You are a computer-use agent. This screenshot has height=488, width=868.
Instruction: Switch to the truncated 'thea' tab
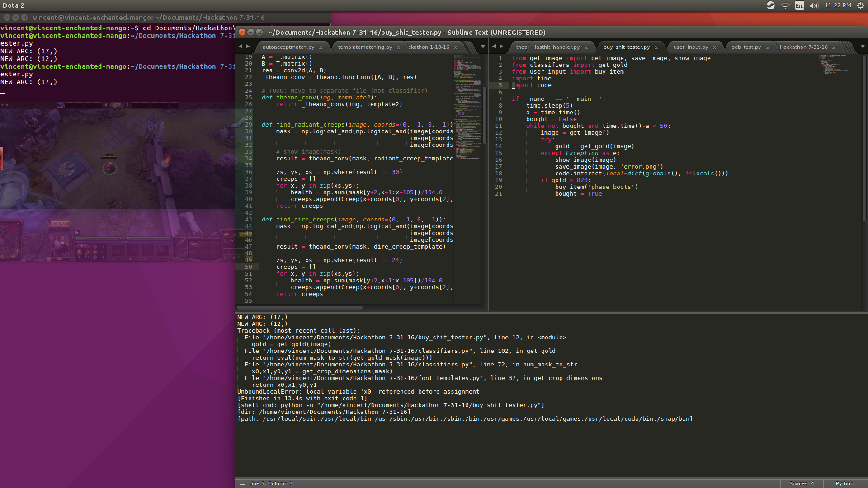(x=522, y=47)
